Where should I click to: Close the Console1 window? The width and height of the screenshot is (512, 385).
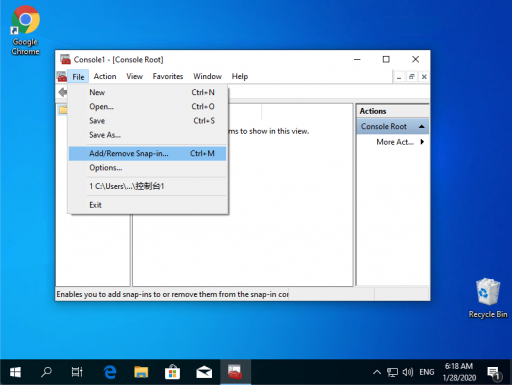point(415,60)
